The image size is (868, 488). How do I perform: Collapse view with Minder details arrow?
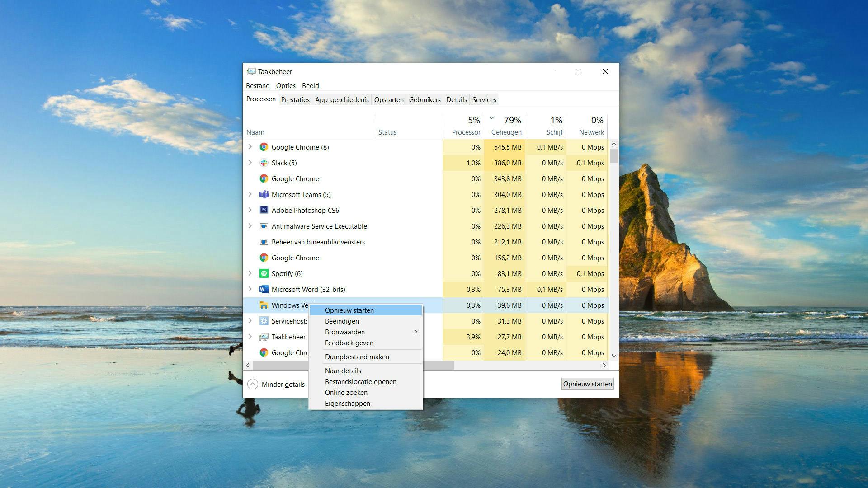(253, 384)
